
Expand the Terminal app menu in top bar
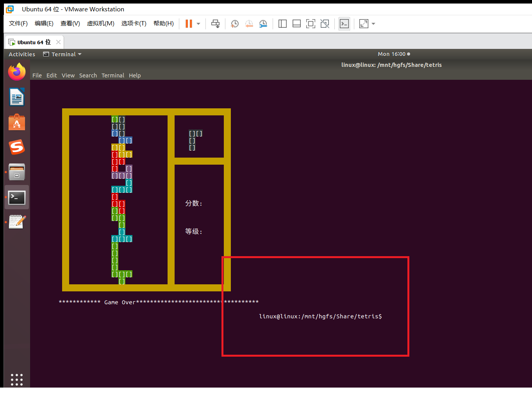[62, 54]
